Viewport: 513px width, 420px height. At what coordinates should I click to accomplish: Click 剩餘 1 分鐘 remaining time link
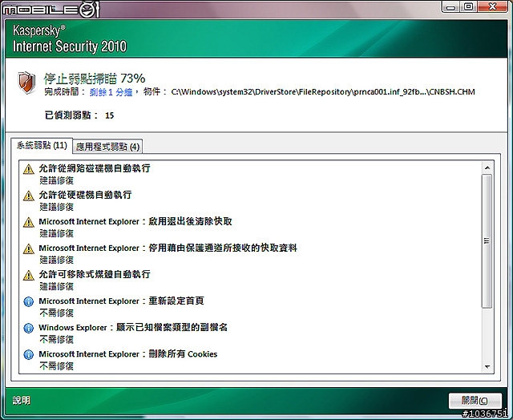tap(111, 92)
